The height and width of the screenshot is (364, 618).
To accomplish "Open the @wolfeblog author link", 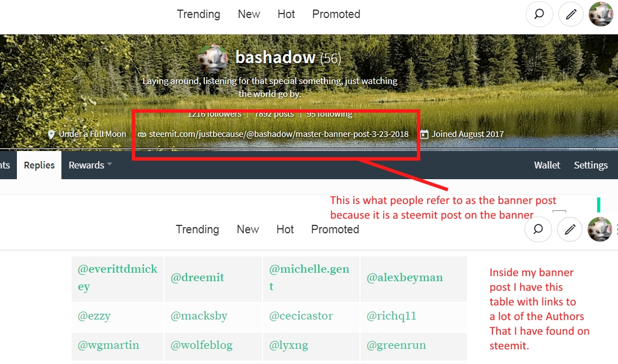I will coord(202,345).
